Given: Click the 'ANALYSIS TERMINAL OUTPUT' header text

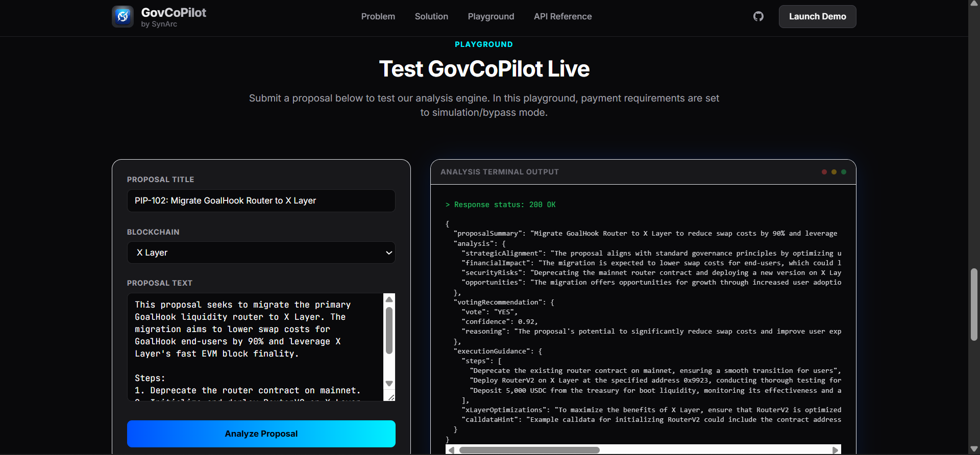Looking at the screenshot, I should point(500,172).
